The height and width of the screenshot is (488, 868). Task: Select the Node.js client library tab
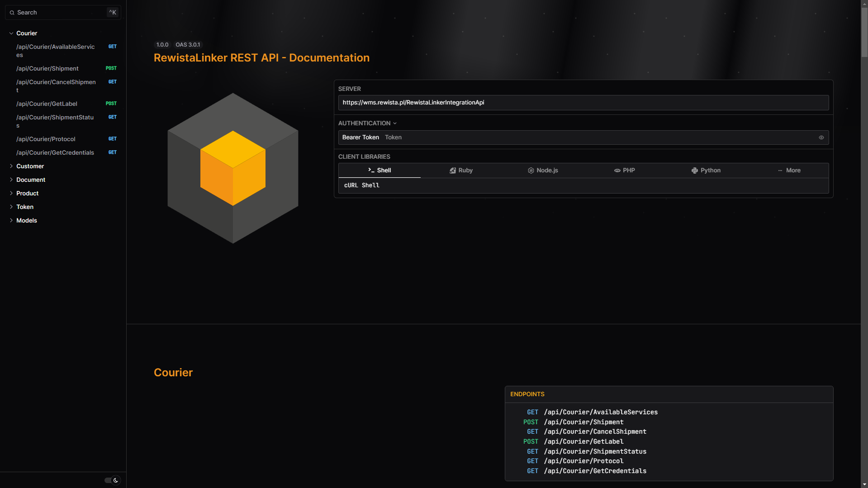coord(543,171)
